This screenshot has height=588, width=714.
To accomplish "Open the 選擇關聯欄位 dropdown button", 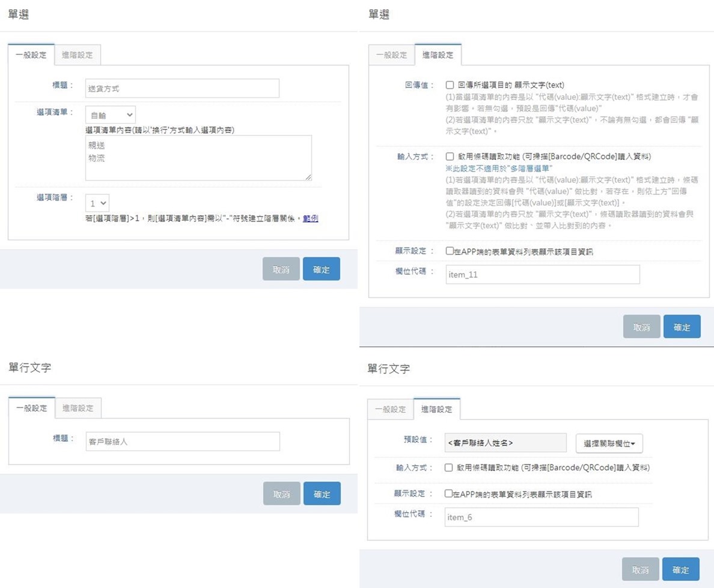I will coord(609,444).
